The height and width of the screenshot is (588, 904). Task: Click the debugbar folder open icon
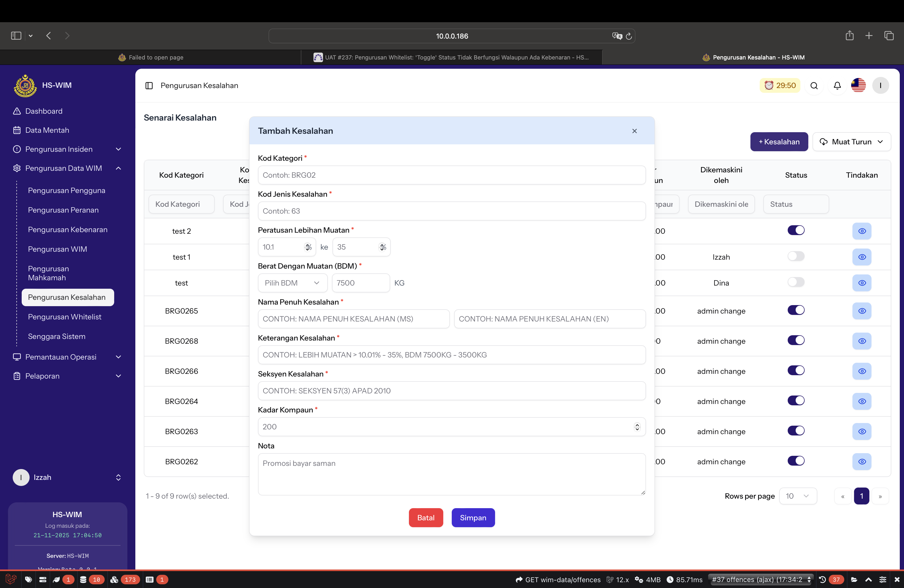(x=854, y=580)
